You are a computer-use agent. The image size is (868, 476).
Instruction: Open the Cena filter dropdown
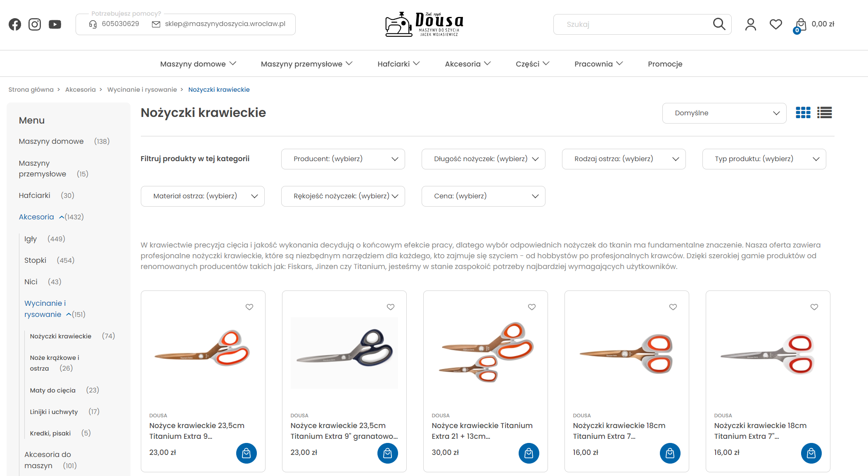484,196
